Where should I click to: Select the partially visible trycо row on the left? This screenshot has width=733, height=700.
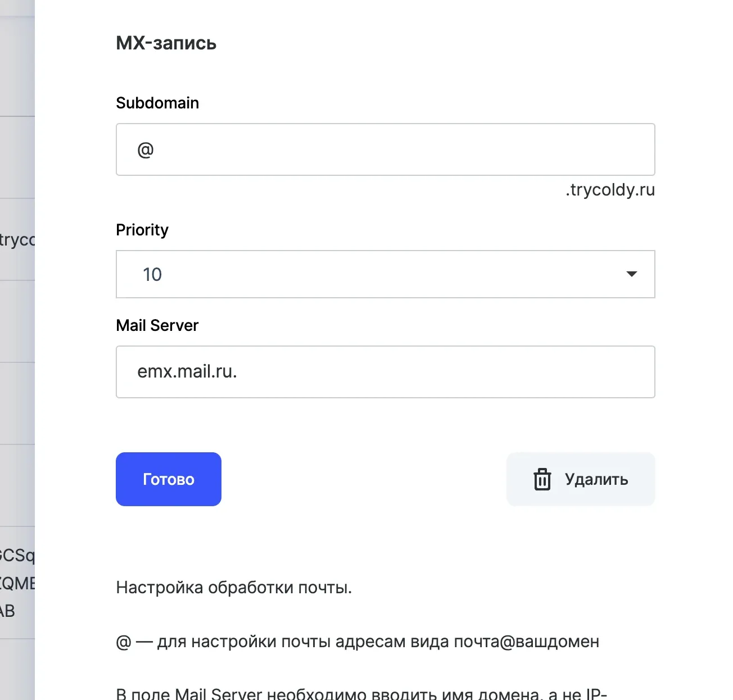pyautogui.click(x=17, y=240)
